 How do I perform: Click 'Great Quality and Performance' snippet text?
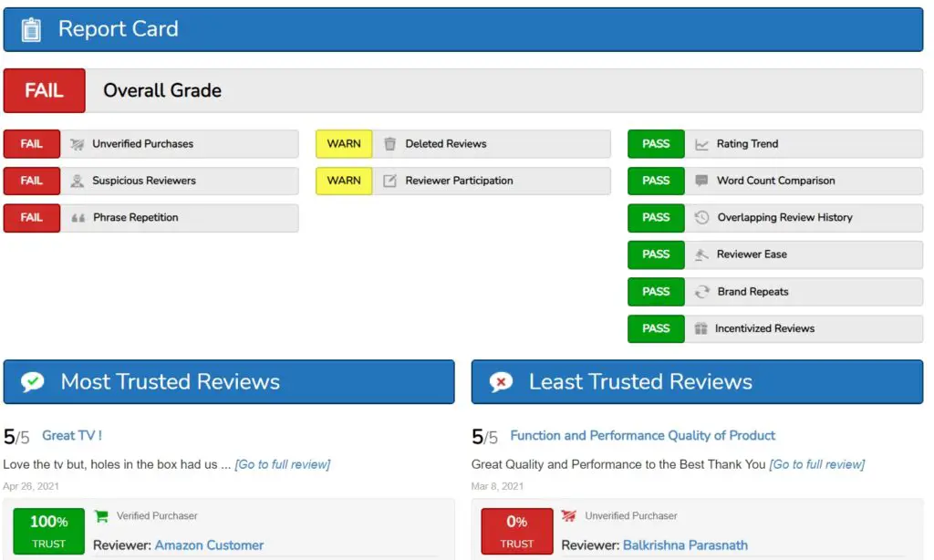618,464
